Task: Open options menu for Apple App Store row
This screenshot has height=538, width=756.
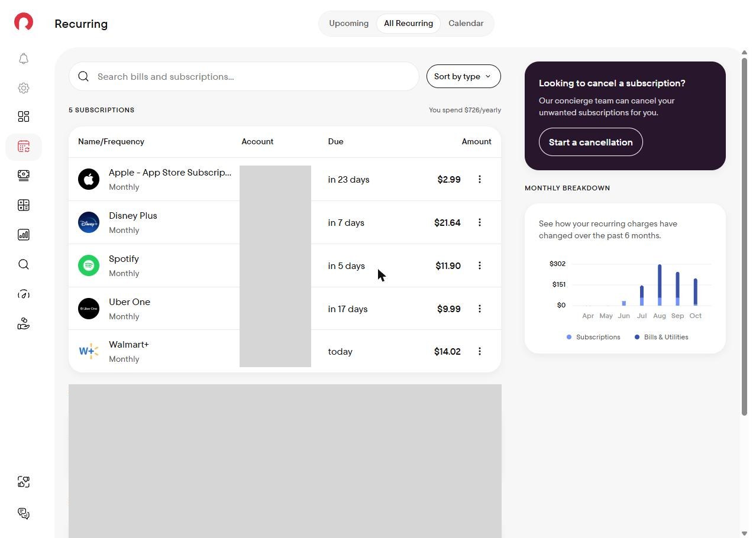Action: (480, 179)
